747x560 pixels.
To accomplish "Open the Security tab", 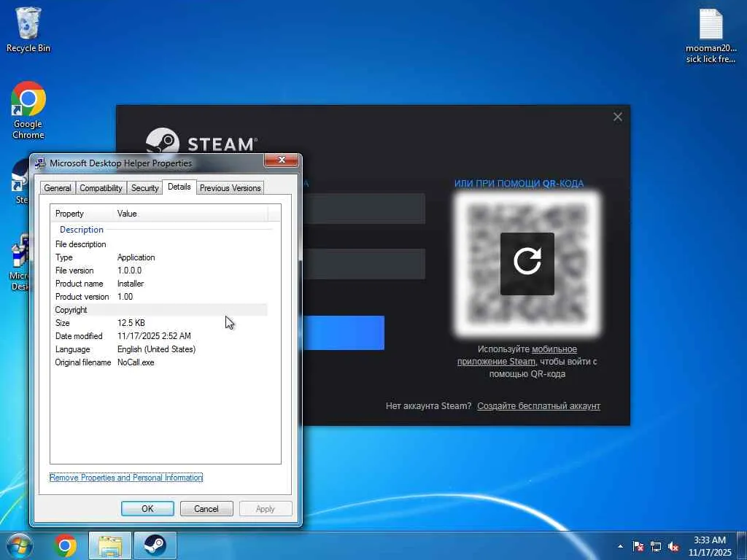I will point(145,188).
